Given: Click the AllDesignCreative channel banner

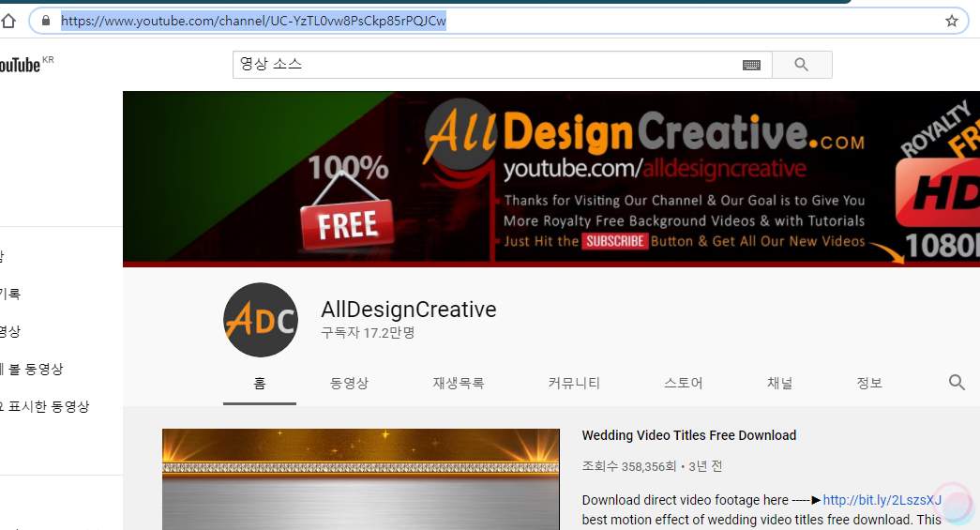Looking at the screenshot, I should click(551, 179).
